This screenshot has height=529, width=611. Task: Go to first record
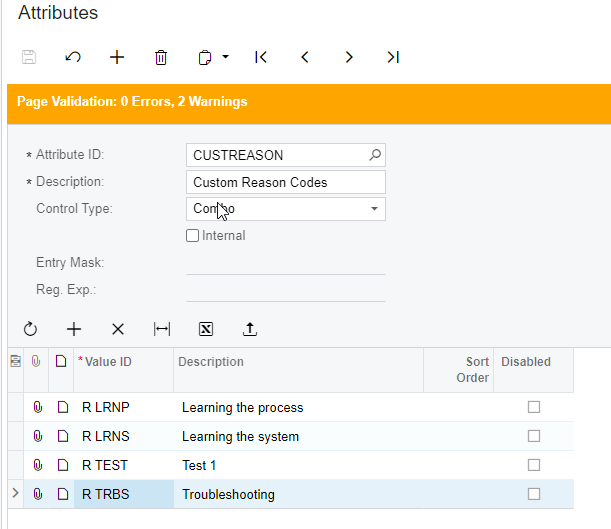[x=261, y=57]
